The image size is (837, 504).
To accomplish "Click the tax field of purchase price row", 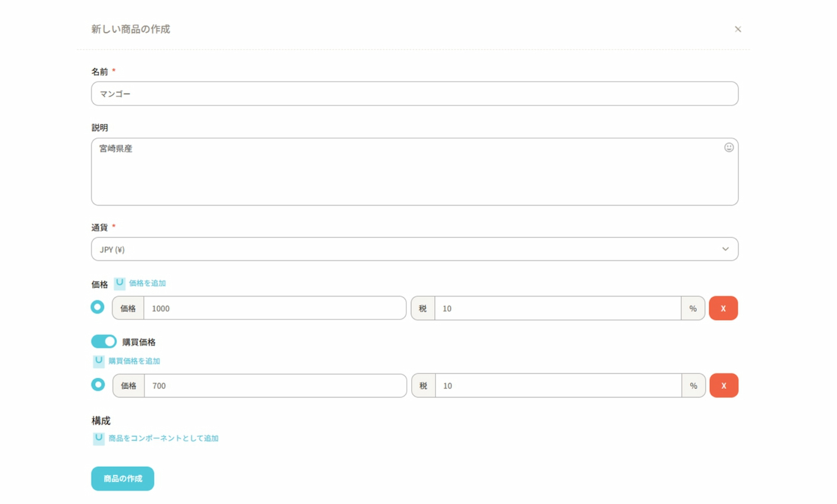I will (x=558, y=386).
